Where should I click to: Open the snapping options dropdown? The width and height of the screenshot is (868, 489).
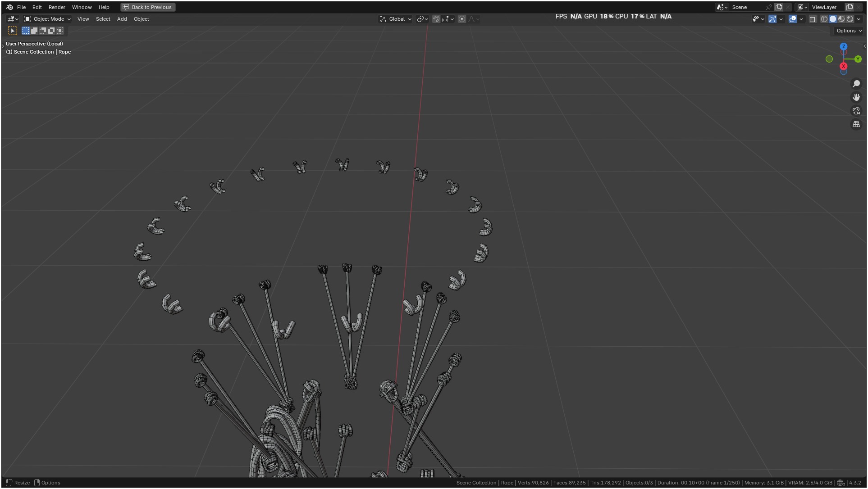pyautogui.click(x=448, y=19)
